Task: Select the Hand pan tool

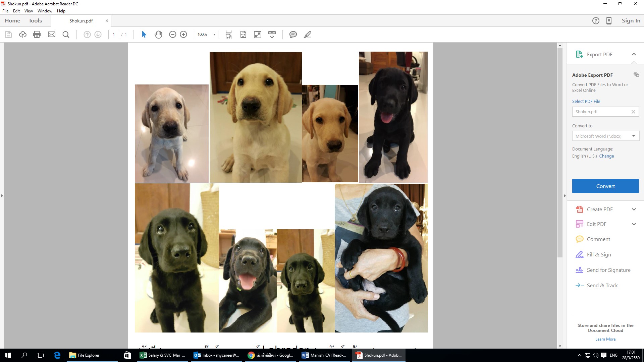Action: tap(158, 35)
